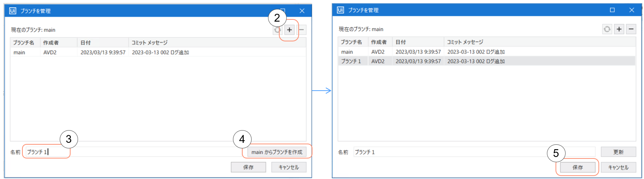Click the minus delete-branch icon in right window
The width and height of the screenshot is (644, 179).
tap(631, 29)
